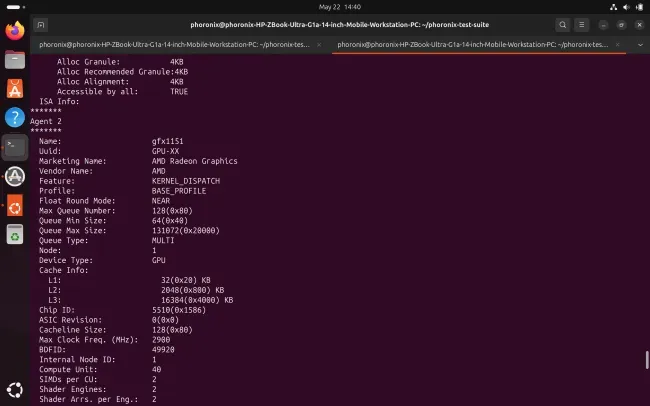Viewport: 650px width, 406px height.
Task: Select the Terminal icon in dock
Action: point(15,147)
